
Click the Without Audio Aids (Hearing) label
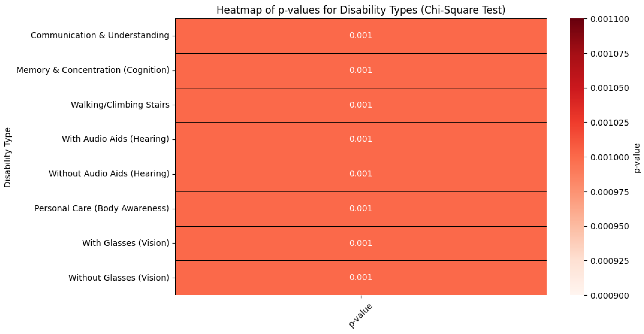pyautogui.click(x=109, y=174)
